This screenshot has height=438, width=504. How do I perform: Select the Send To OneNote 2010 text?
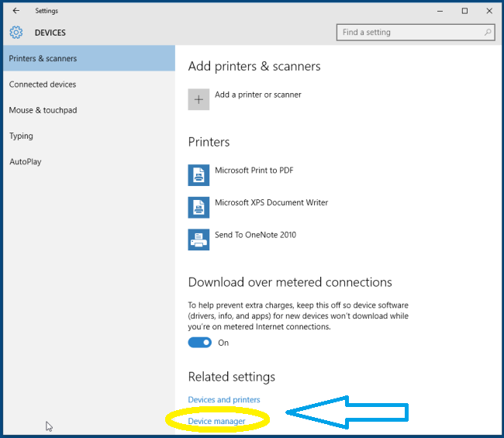point(255,235)
